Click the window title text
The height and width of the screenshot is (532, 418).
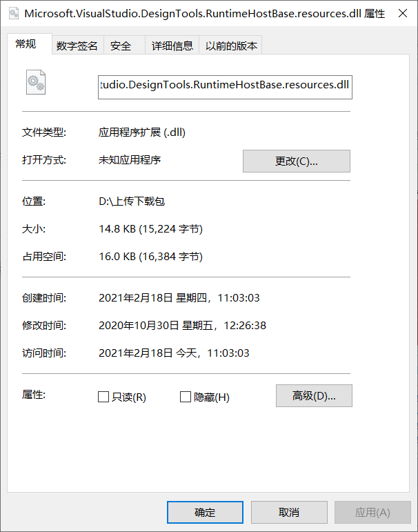205,14
